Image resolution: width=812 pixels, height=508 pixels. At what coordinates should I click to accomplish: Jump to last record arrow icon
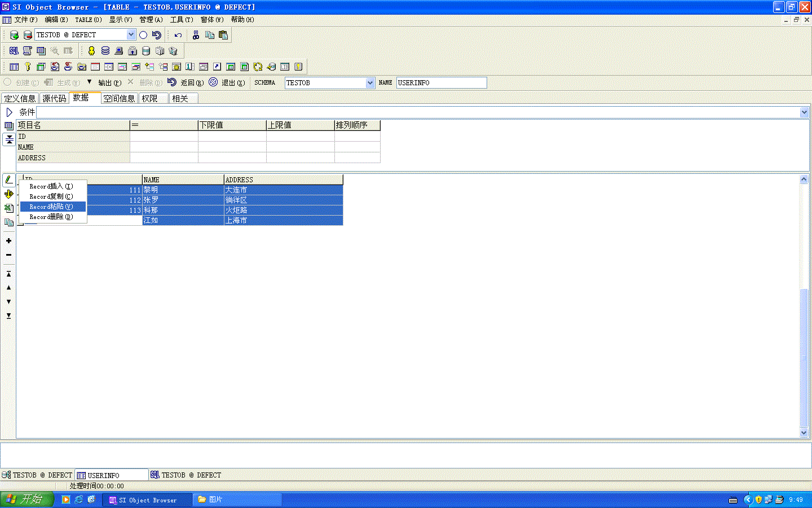[x=8, y=316]
